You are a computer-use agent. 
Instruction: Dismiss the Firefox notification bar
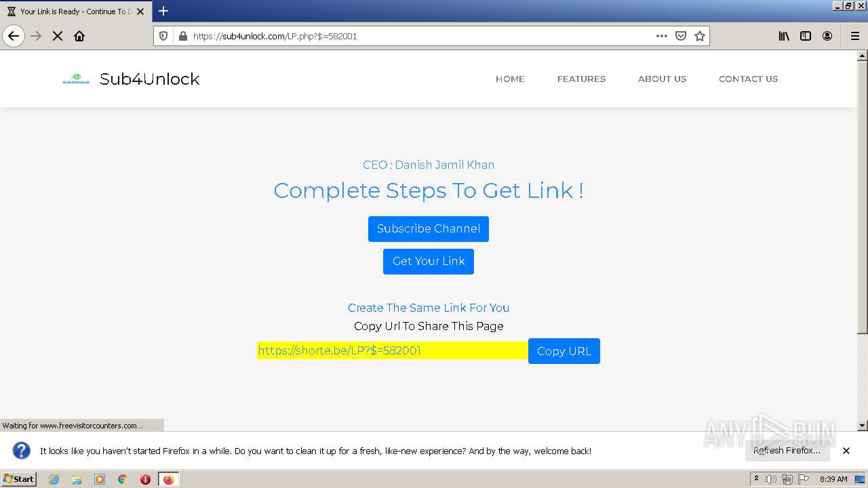click(x=846, y=451)
